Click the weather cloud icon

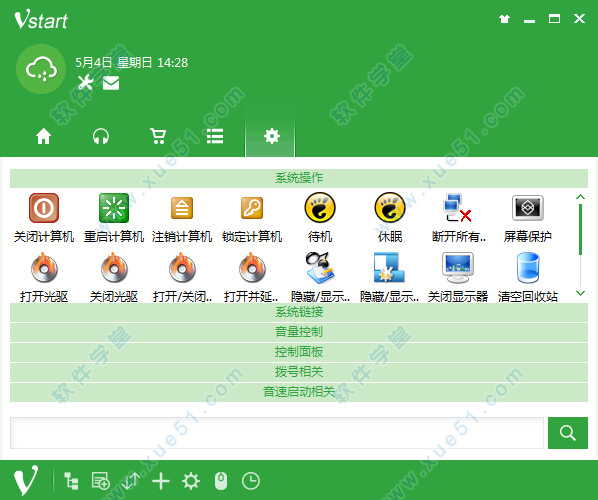point(41,69)
